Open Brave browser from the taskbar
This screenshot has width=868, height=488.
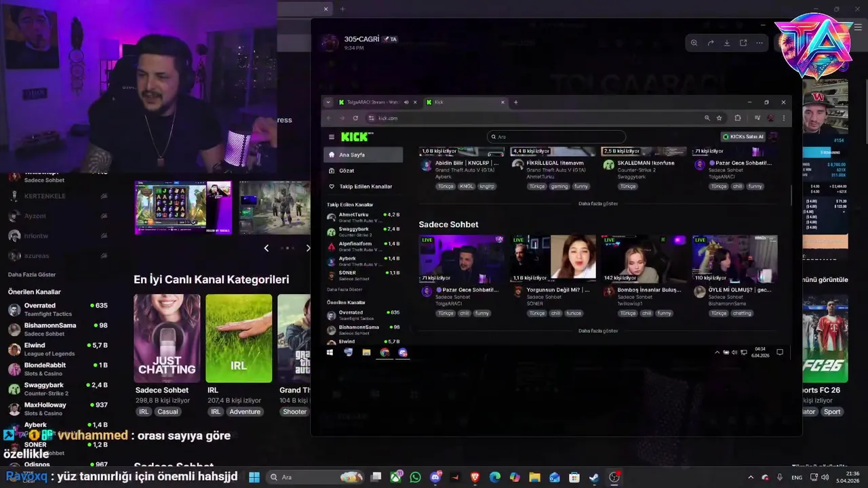point(475,477)
